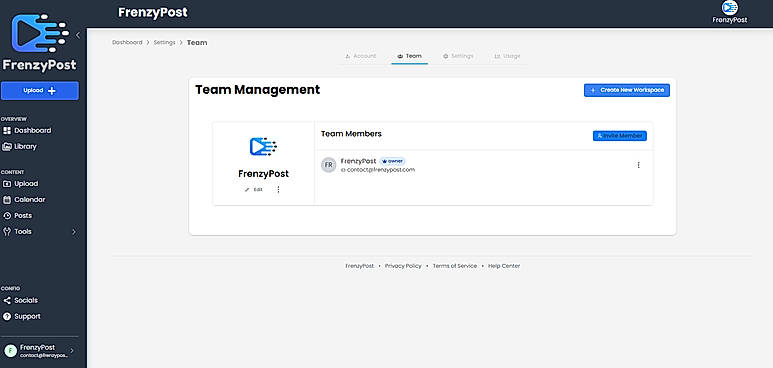Edit the FrenzyPost workspace
Viewport: 773px width, 368px height.
point(254,189)
